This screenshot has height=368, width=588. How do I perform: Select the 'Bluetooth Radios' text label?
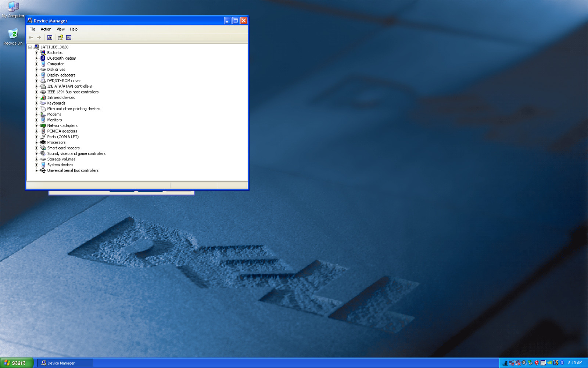(61, 58)
